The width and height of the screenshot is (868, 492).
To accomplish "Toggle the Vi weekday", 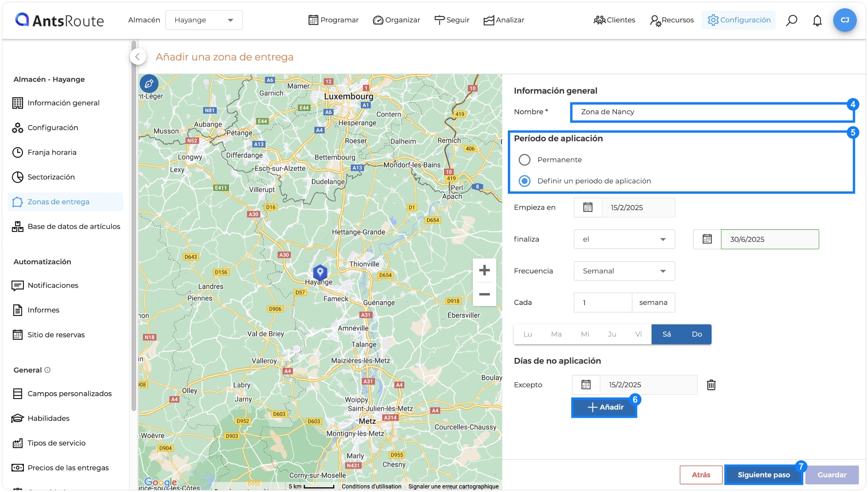I will pos(639,334).
